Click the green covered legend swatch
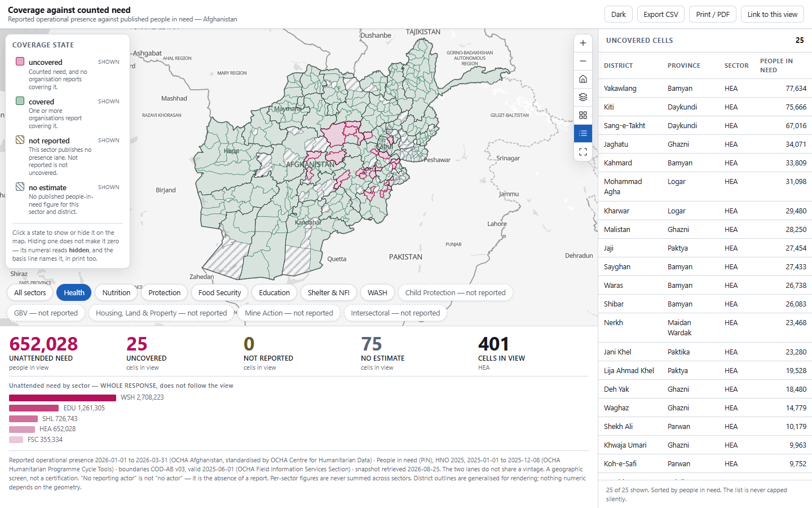The height and width of the screenshot is (508, 812). [x=20, y=101]
